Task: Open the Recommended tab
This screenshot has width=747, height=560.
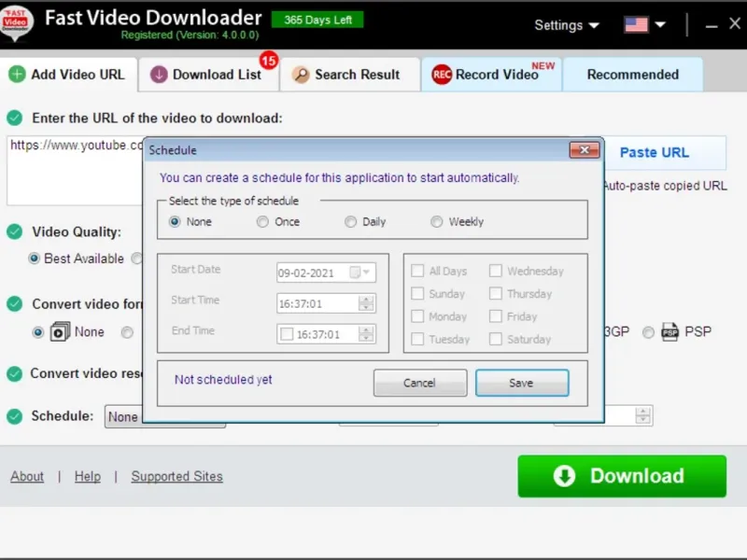Action: click(x=633, y=75)
